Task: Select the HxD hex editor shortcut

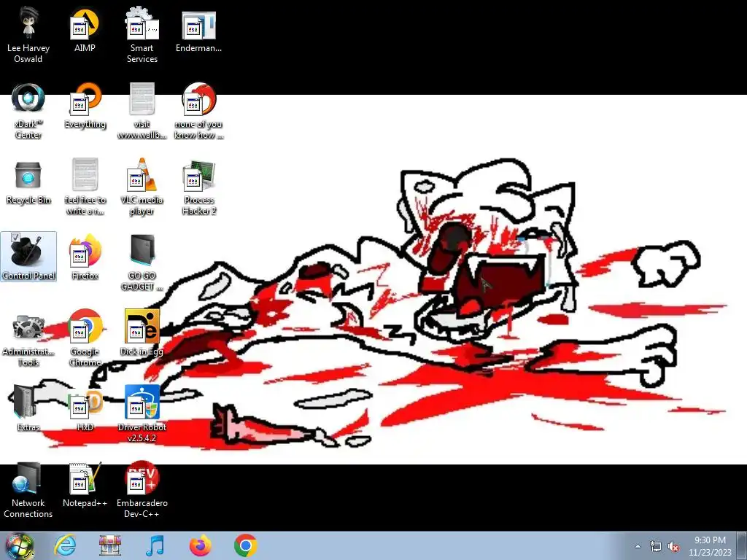Action: coord(85,409)
